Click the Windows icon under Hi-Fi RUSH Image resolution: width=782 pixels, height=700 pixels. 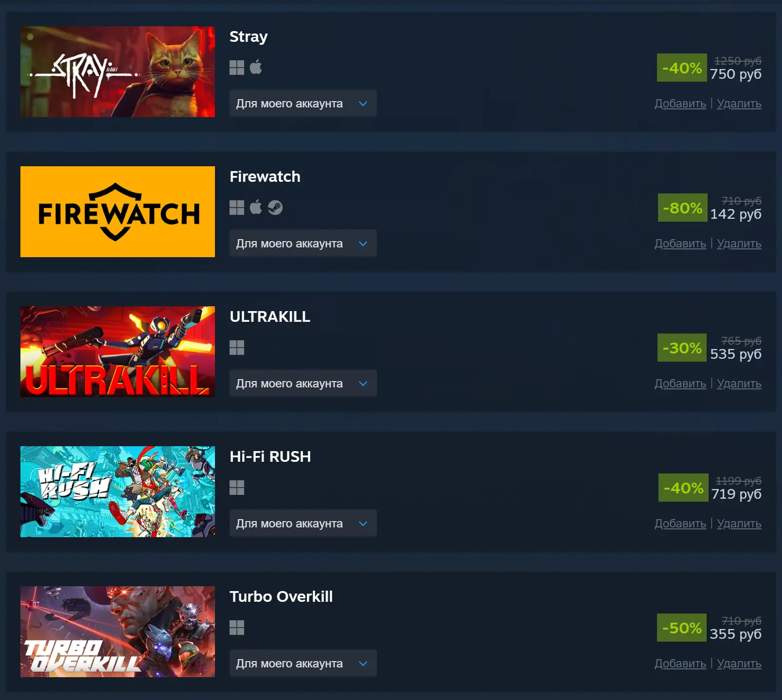click(237, 488)
